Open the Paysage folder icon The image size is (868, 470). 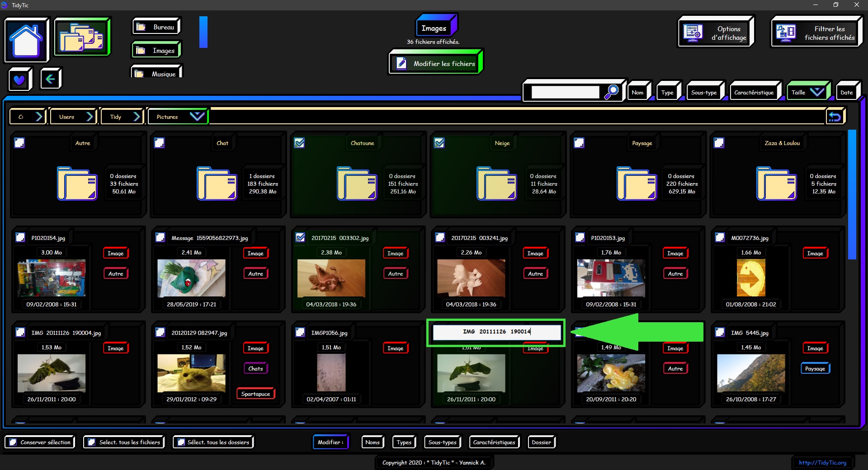tap(636, 183)
